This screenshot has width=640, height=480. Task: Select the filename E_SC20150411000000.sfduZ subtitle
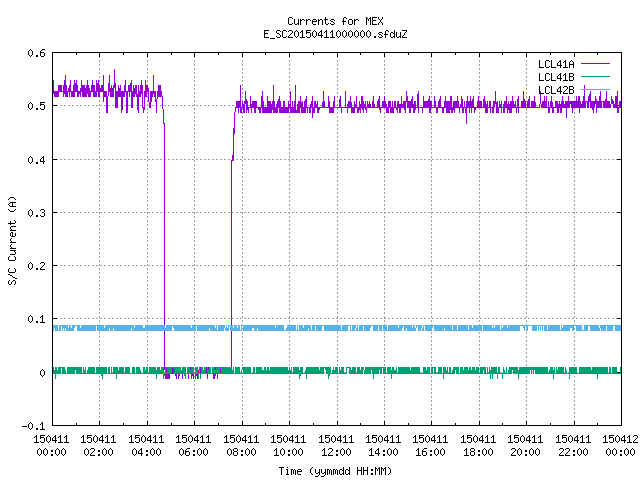pos(335,34)
